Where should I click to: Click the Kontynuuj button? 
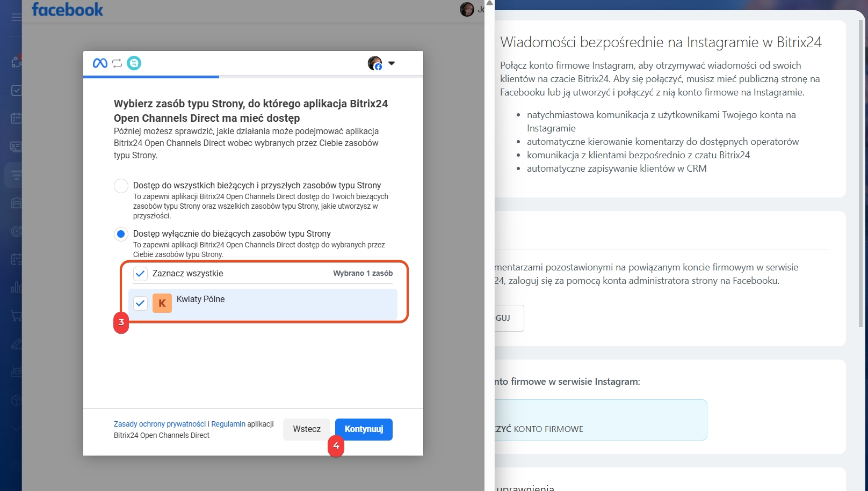pyautogui.click(x=364, y=429)
